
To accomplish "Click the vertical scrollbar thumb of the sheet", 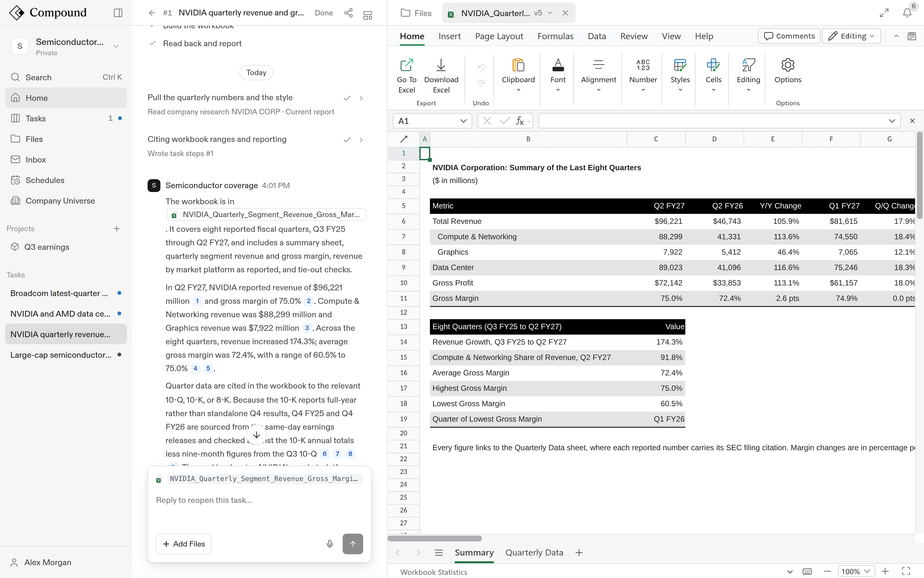I will pyautogui.click(x=920, y=175).
